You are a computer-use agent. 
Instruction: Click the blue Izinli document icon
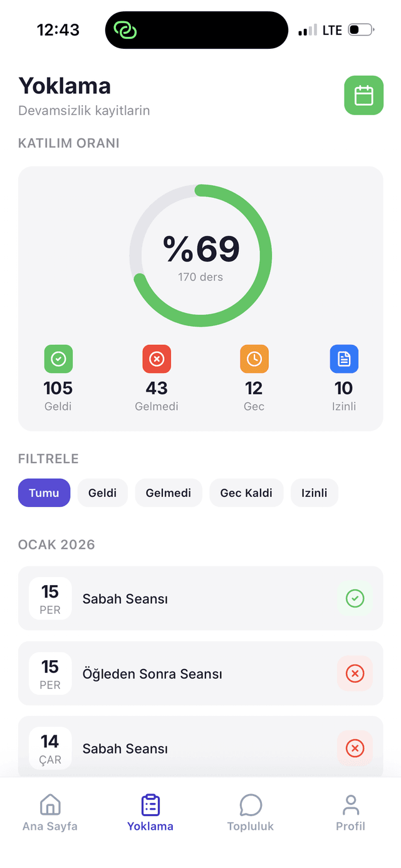[x=344, y=359]
